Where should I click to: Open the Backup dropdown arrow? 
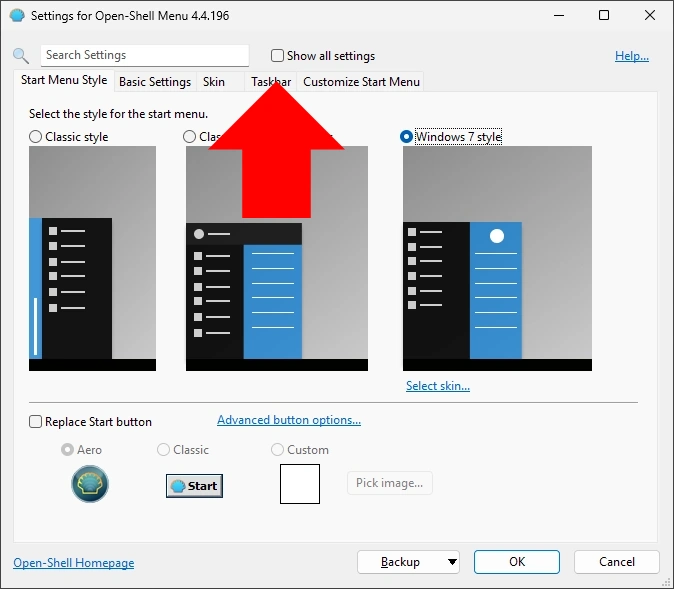(x=452, y=562)
